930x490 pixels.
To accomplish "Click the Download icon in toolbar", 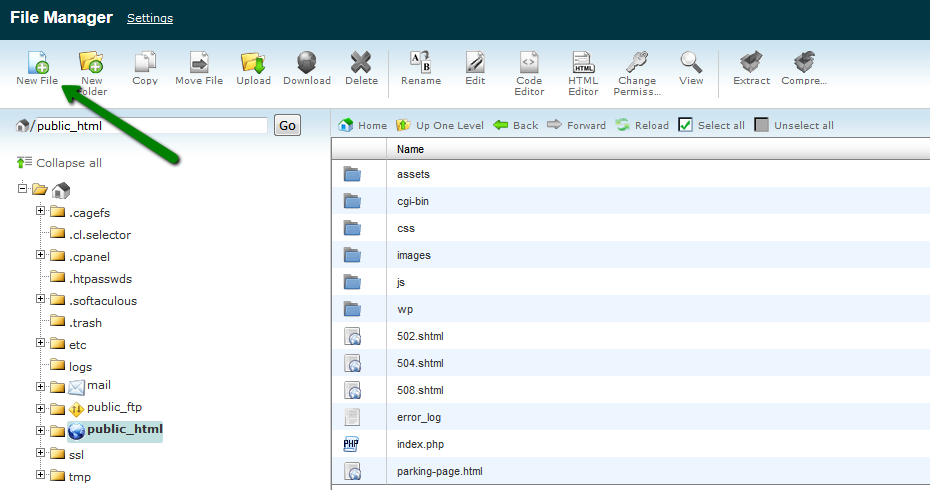I will (x=307, y=64).
